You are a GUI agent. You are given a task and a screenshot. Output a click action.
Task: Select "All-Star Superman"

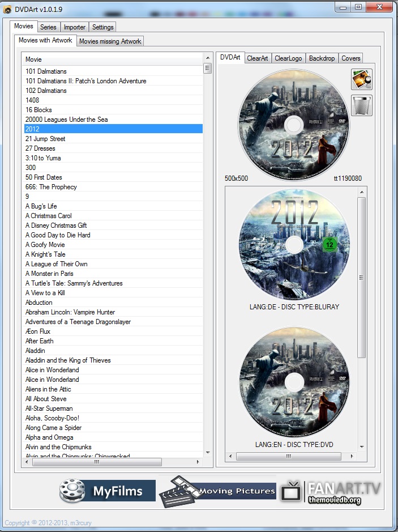114,408
